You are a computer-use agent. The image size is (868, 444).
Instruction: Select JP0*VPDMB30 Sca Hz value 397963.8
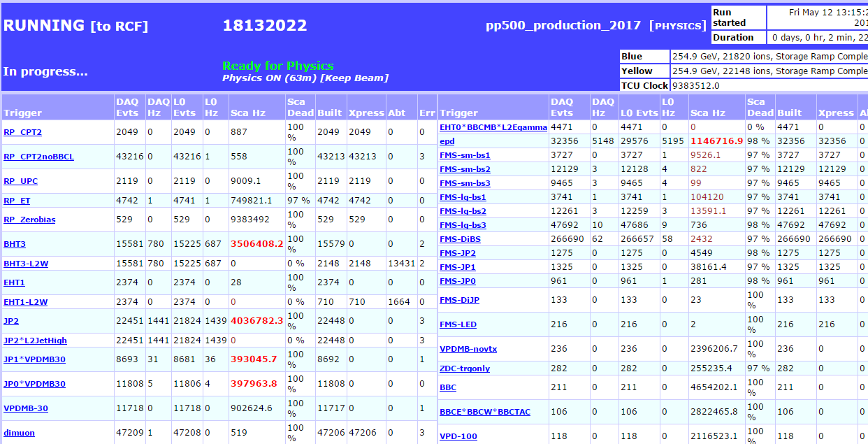(x=254, y=384)
